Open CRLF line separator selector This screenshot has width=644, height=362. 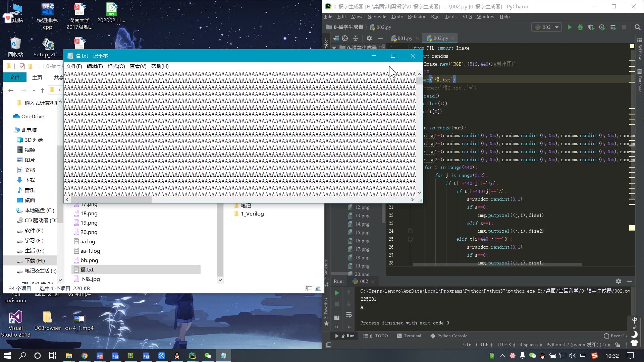tap(484, 345)
